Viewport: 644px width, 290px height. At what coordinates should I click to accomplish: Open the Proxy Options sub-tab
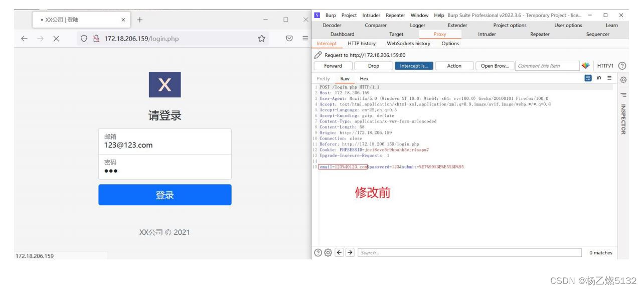coord(450,43)
